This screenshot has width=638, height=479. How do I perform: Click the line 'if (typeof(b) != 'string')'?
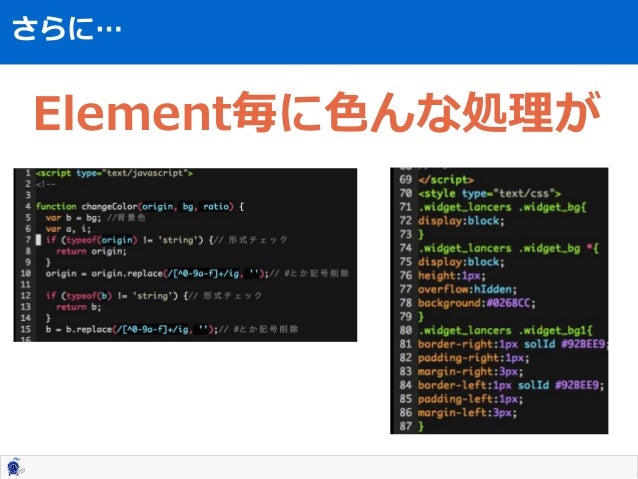click(x=154, y=296)
